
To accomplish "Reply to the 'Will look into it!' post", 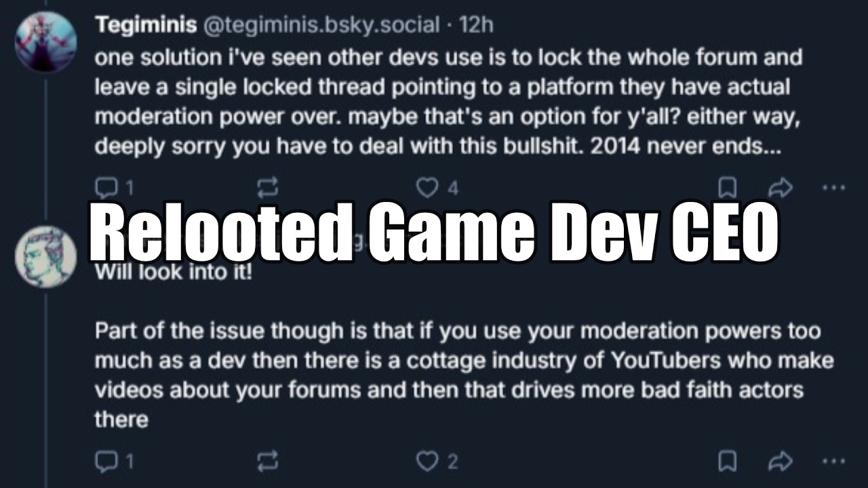I will 106,462.
